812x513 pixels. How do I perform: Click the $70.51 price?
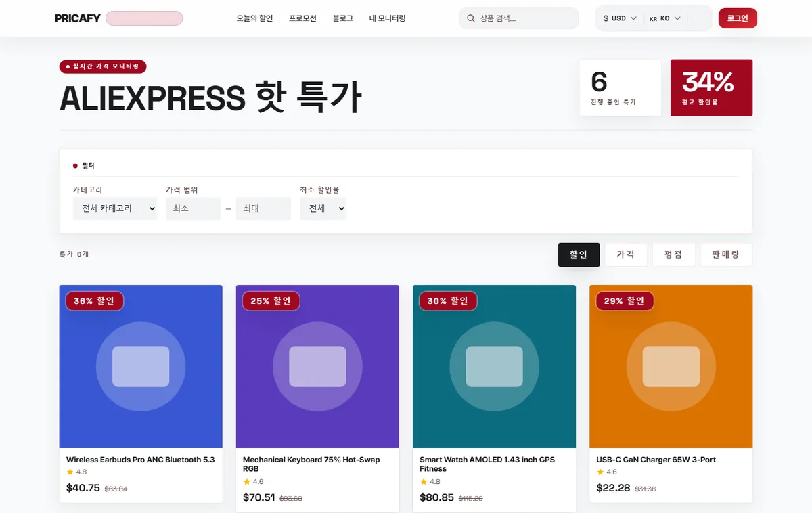(x=259, y=497)
